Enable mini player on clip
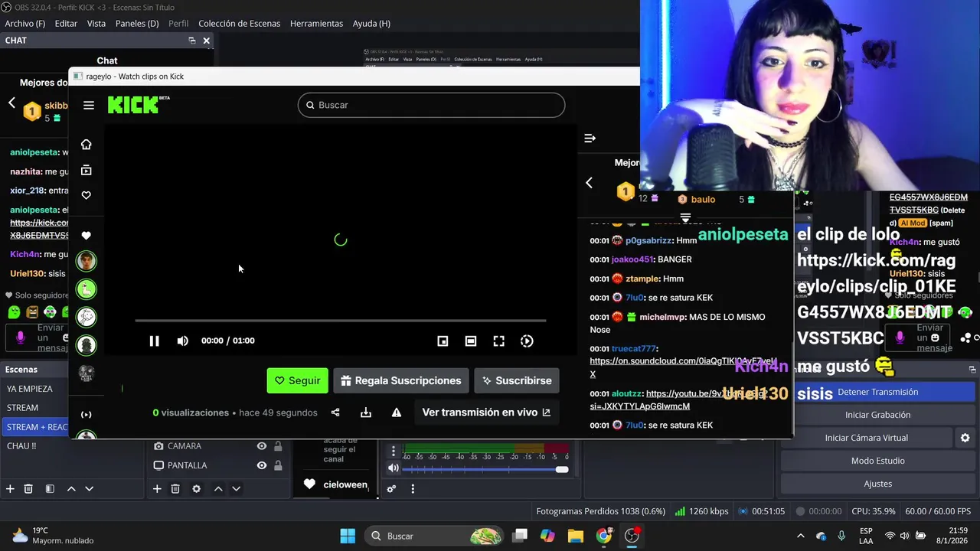Screen dimensions: 980x551 coord(443,341)
